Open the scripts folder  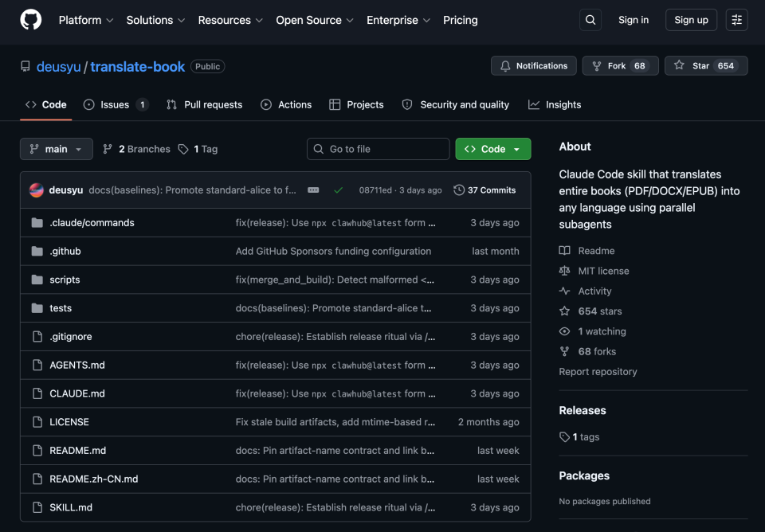click(65, 280)
